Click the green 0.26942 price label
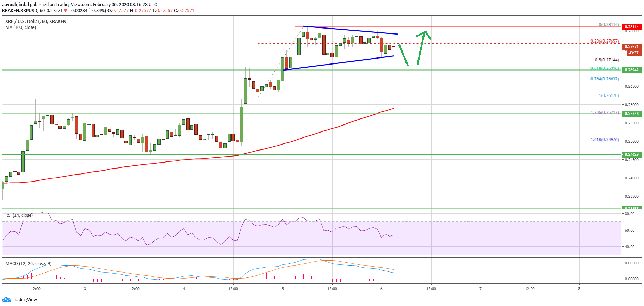This screenshot has width=644, height=306. point(632,70)
